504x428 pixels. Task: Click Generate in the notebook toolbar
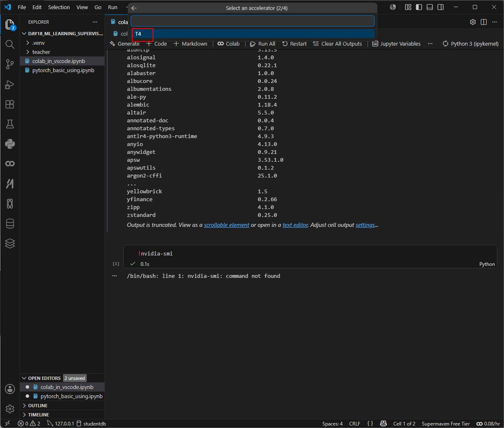pos(124,44)
